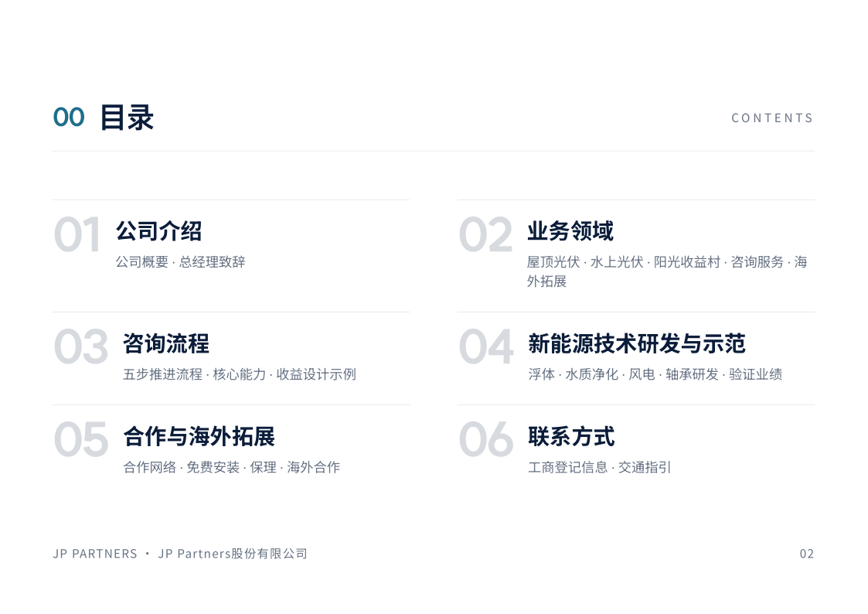Click the large 06 section number

pos(486,439)
